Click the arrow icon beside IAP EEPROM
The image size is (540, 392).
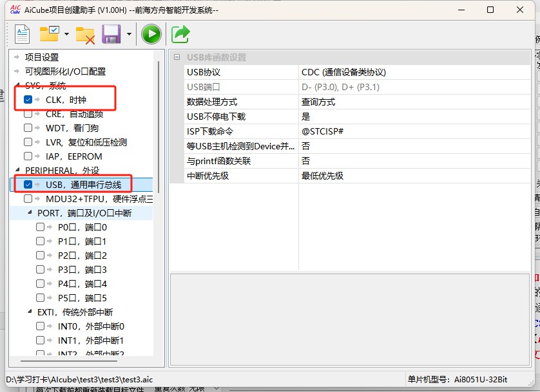(37, 156)
